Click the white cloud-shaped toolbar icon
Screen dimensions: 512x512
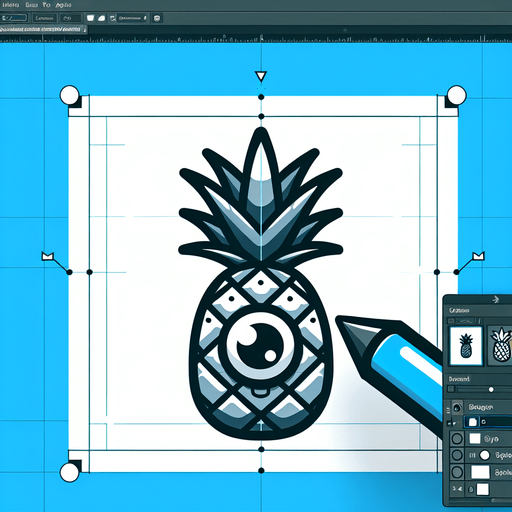click(102, 18)
